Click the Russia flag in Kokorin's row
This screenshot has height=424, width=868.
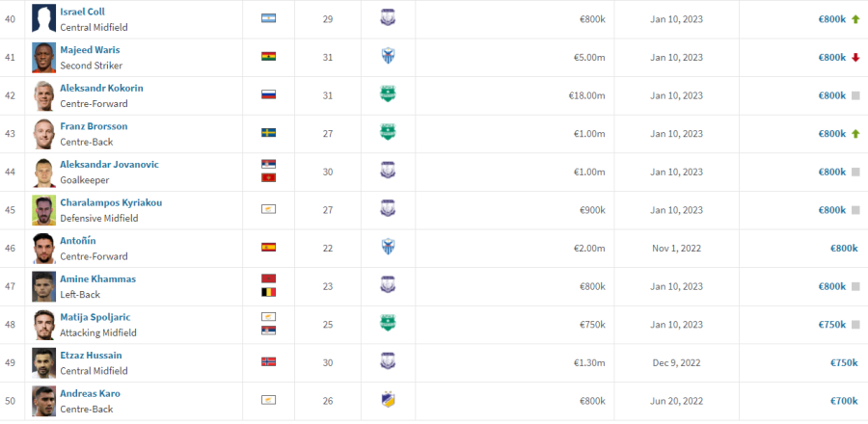pyautogui.click(x=268, y=94)
